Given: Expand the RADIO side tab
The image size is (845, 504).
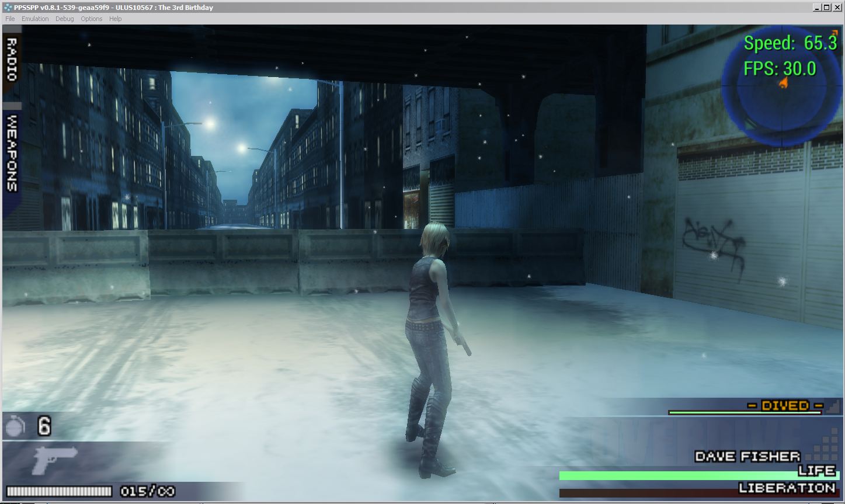Looking at the screenshot, I should click(x=11, y=58).
